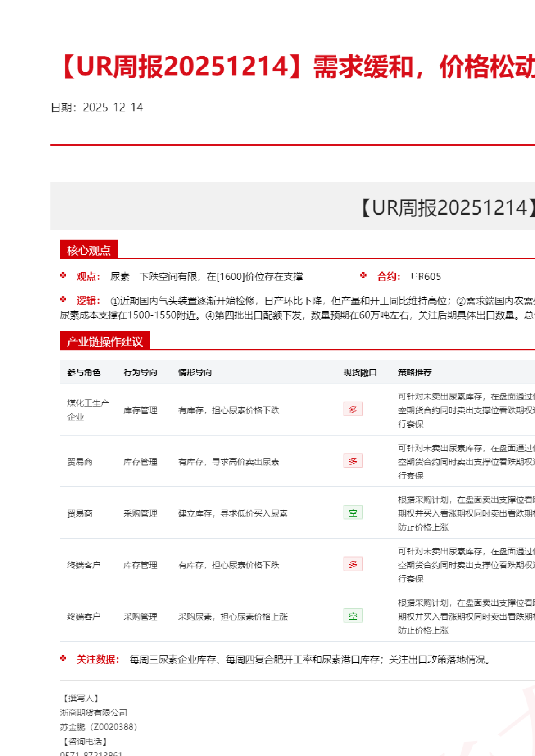Viewport: 535px width, 756px height.
Task: Click the 参与角色 column header
Action: tap(84, 372)
